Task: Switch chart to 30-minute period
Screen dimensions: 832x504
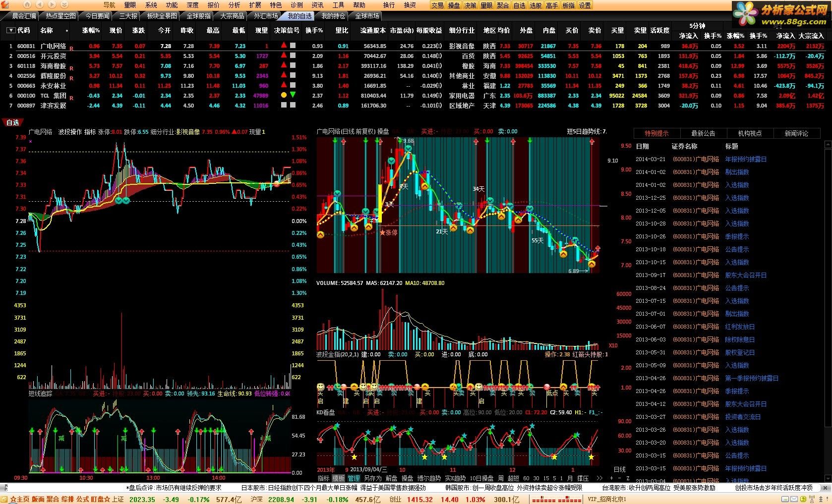Action: point(536,478)
